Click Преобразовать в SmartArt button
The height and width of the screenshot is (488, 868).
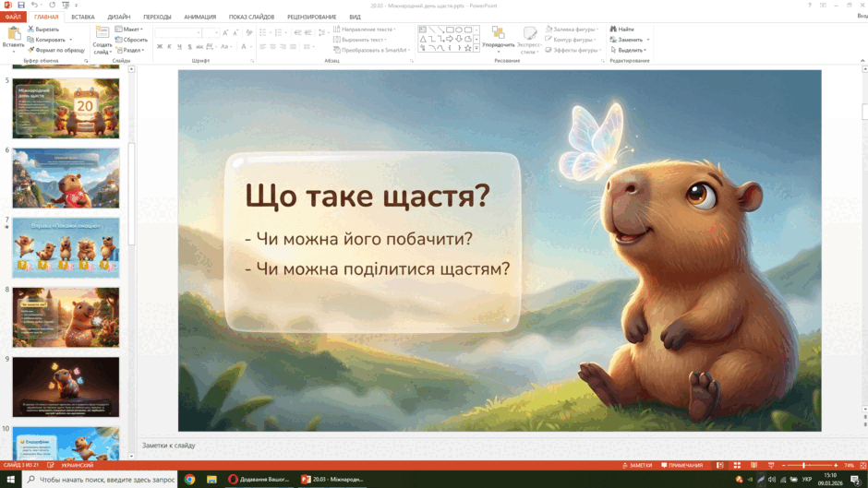point(370,50)
